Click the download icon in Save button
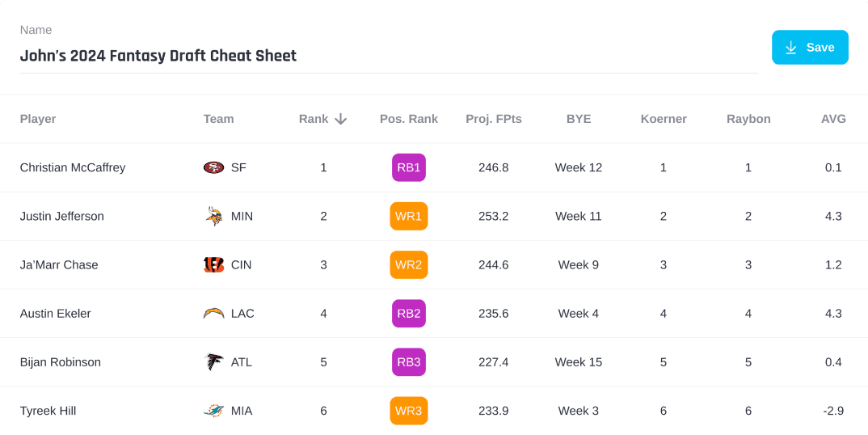Screen dimensions: 868x435 791,48
